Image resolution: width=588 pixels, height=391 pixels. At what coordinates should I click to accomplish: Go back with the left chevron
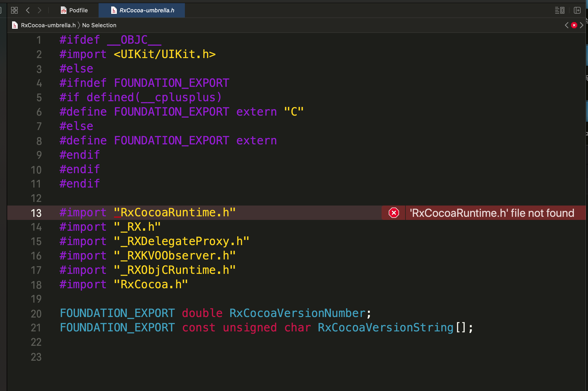coord(28,10)
